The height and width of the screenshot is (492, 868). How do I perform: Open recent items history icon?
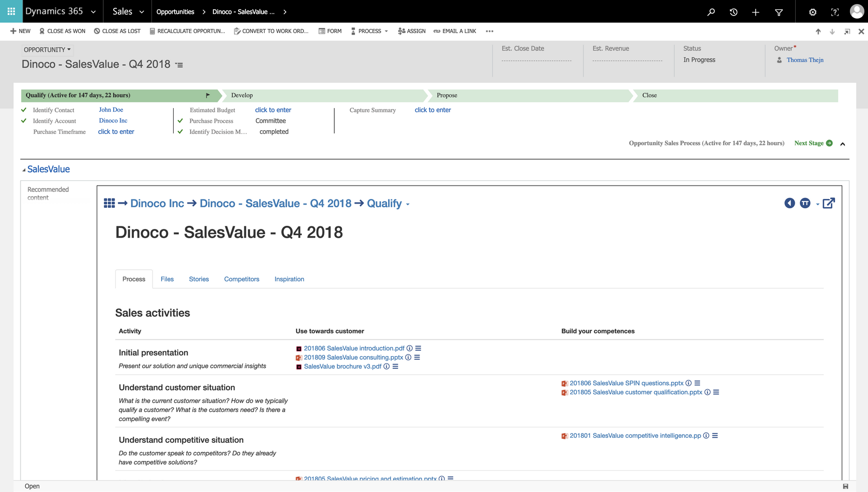click(733, 12)
